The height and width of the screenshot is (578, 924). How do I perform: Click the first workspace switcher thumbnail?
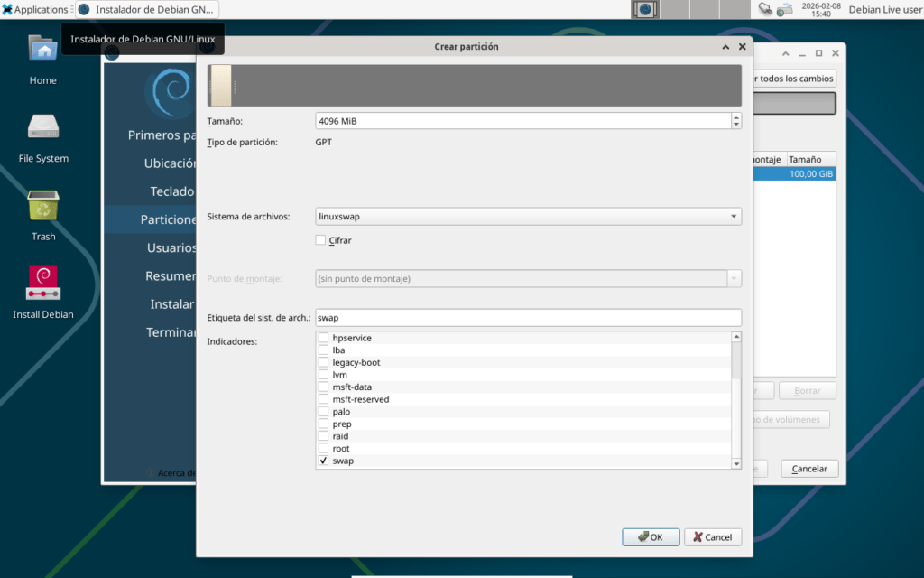[644, 9]
